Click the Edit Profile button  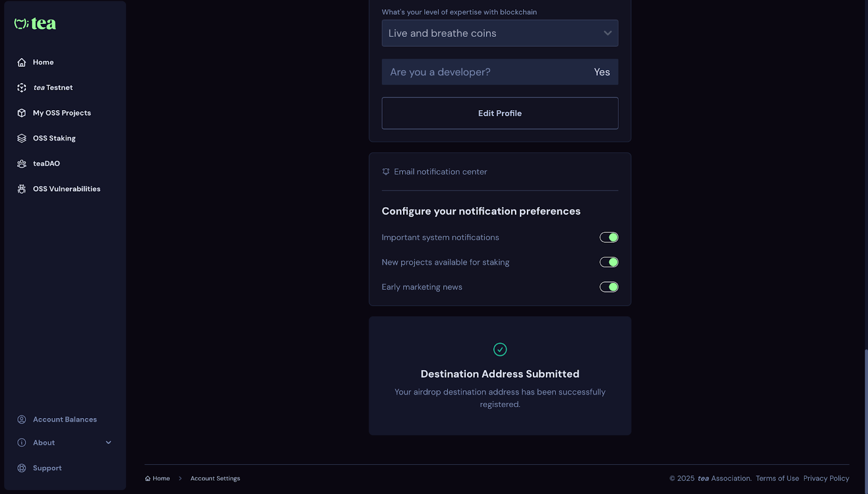tap(500, 113)
